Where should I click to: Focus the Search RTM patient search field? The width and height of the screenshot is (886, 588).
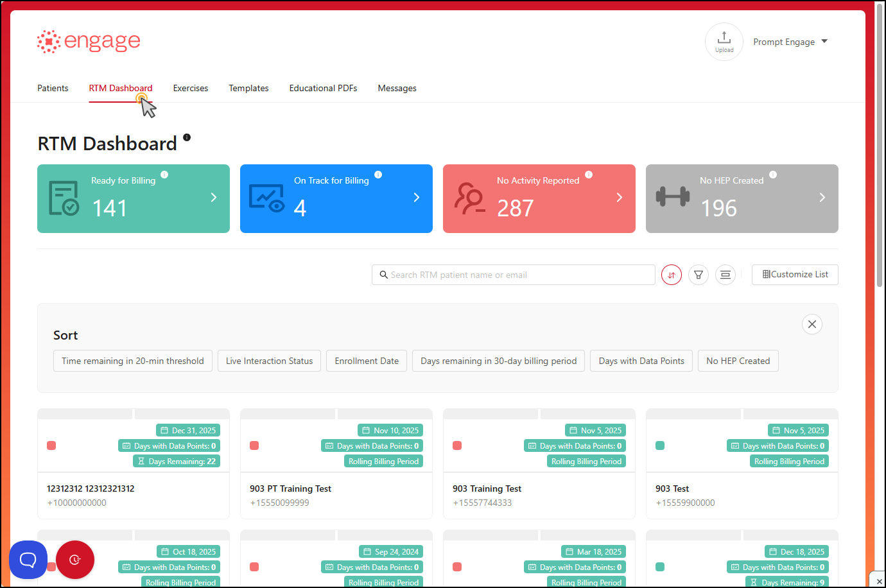[x=514, y=275]
